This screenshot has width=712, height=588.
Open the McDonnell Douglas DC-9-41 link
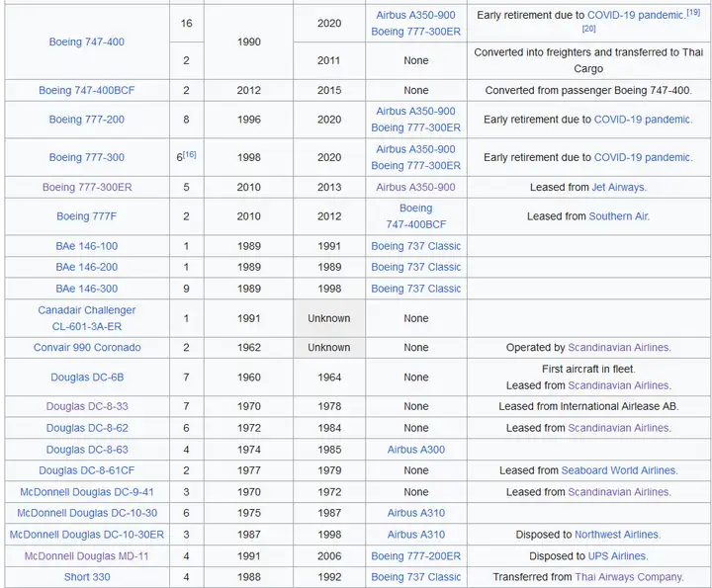coord(87,492)
